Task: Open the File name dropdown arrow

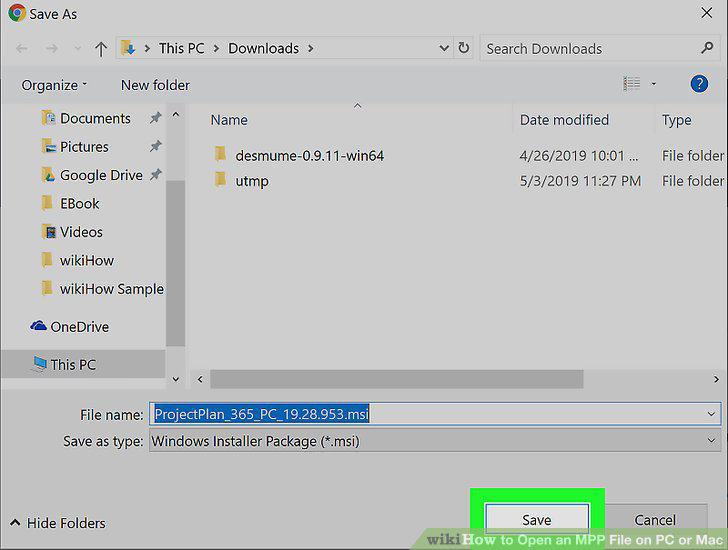Action: [x=711, y=414]
